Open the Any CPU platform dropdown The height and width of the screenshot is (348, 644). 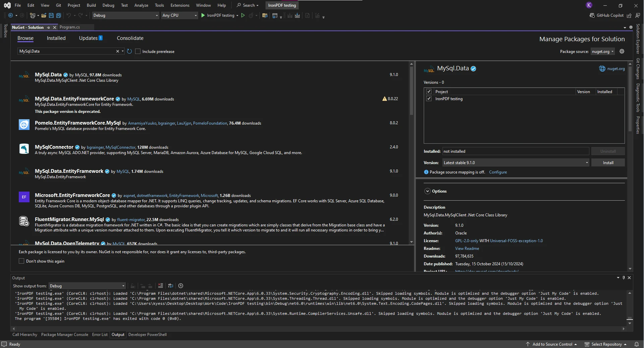180,15
